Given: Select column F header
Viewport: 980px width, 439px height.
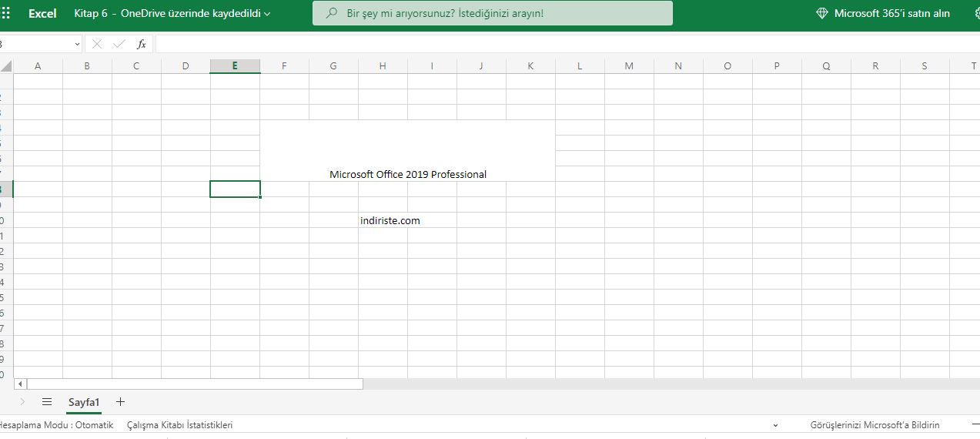Looking at the screenshot, I should (x=284, y=66).
